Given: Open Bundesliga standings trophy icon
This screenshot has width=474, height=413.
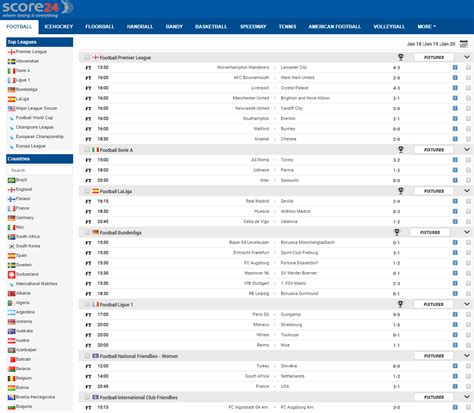Looking at the screenshot, I should [x=397, y=232].
